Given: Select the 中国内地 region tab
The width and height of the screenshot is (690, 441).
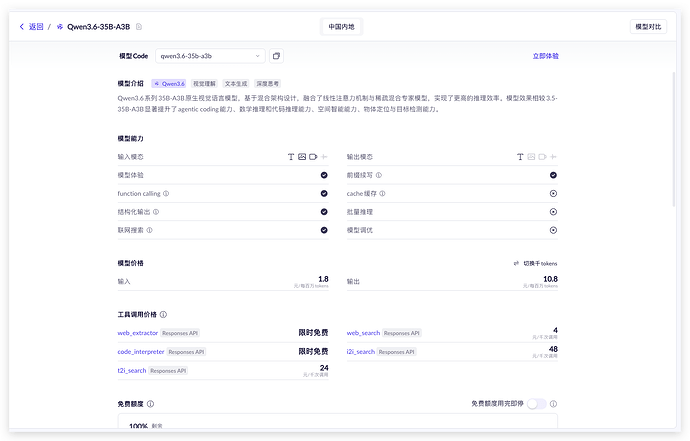Looking at the screenshot, I should (x=341, y=27).
